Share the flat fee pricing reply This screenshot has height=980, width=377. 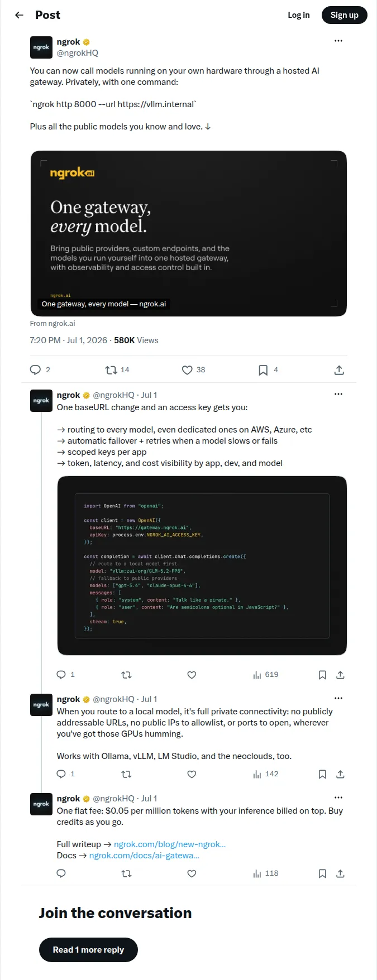[x=340, y=873]
